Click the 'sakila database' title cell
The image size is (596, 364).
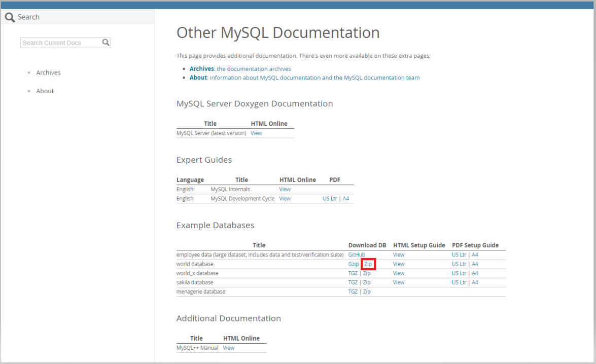195,283
